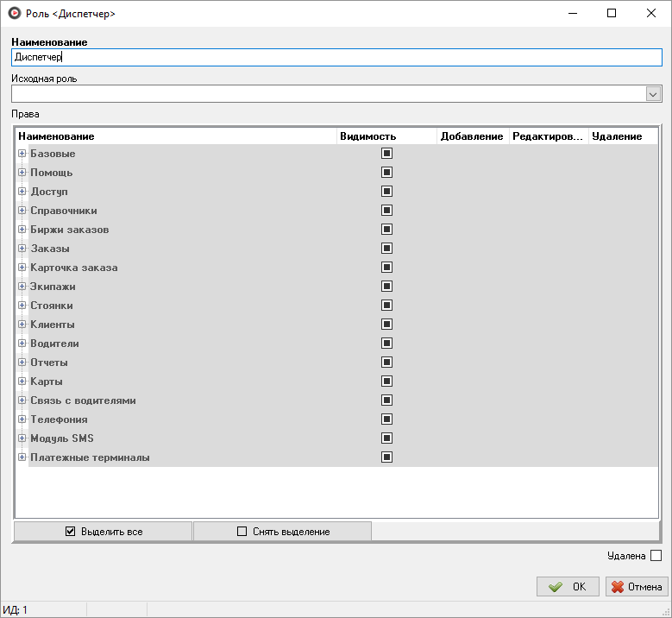Toggle visibility checkbox for Помощь
The height and width of the screenshot is (618, 672).
(386, 173)
